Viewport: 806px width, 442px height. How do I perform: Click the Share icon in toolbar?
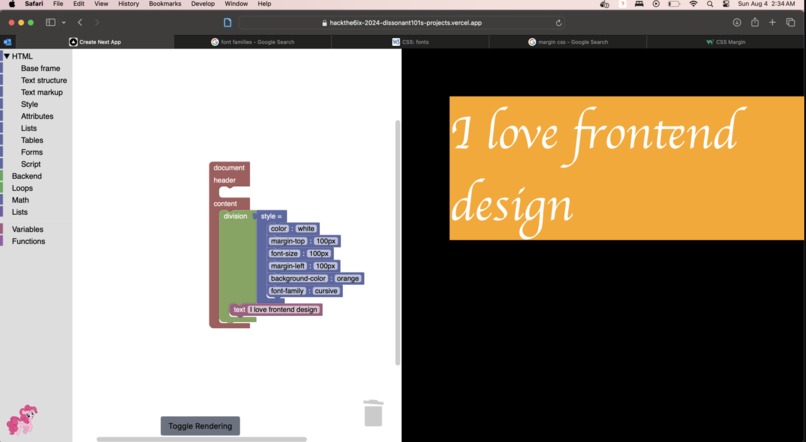click(x=755, y=22)
